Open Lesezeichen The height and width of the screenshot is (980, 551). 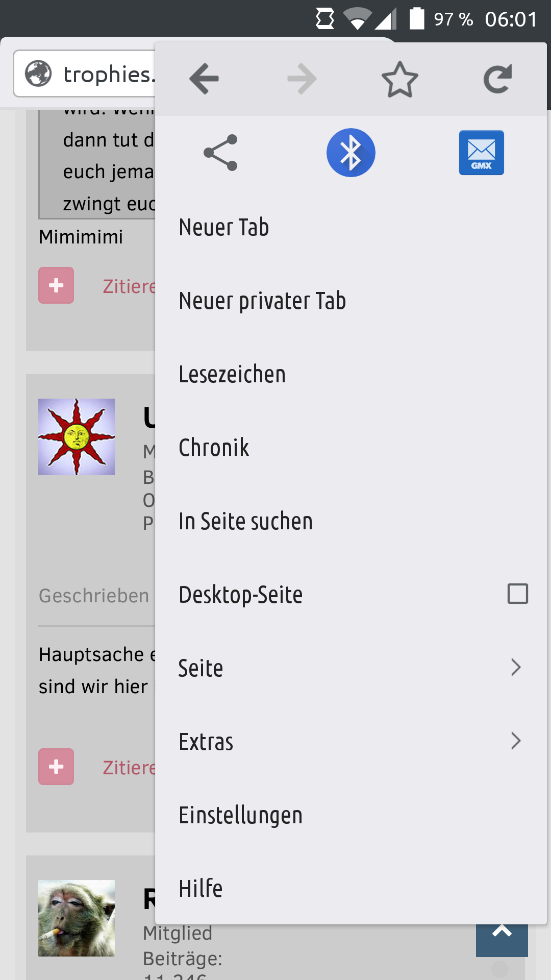(x=351, y=374)
